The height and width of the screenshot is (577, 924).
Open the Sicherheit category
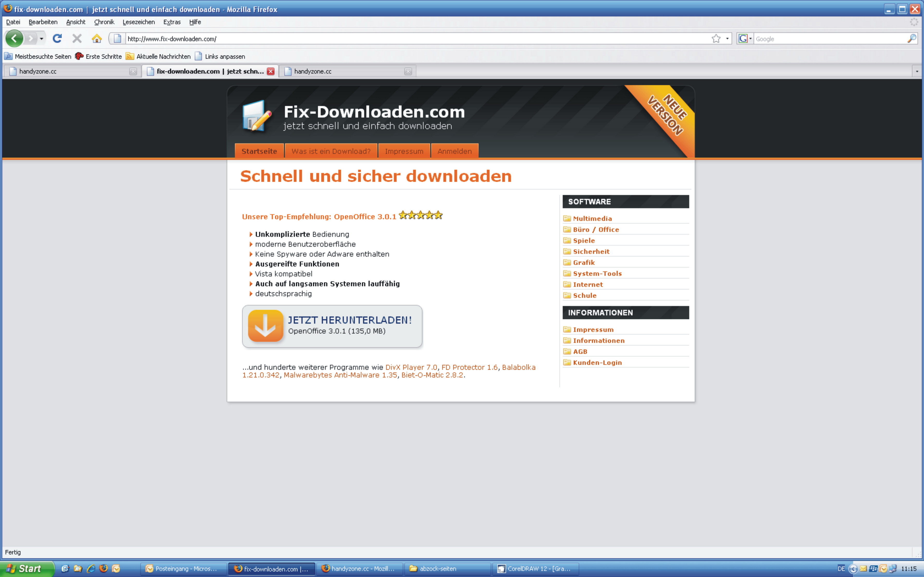(x=591, y=251)
